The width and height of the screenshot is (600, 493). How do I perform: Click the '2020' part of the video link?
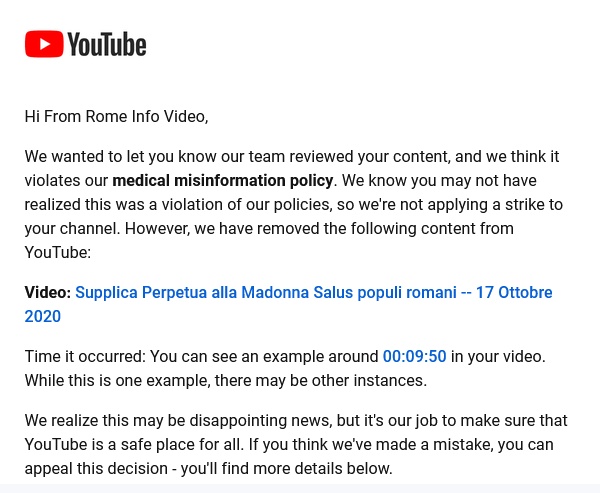[x=42, y=317]
